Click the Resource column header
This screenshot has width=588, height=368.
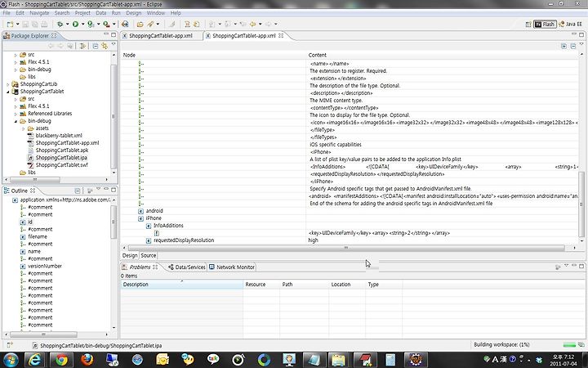(x=261, y=285)
